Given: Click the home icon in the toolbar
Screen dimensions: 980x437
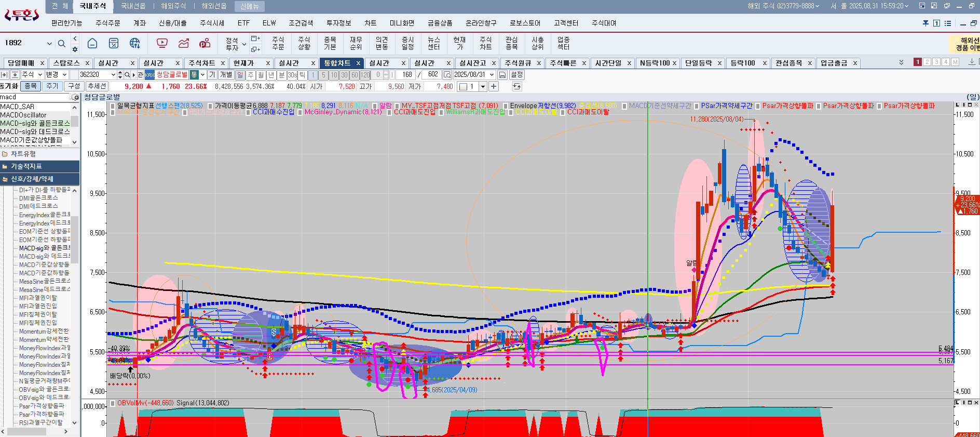Looking at the screenshot, I should (92, 43).
